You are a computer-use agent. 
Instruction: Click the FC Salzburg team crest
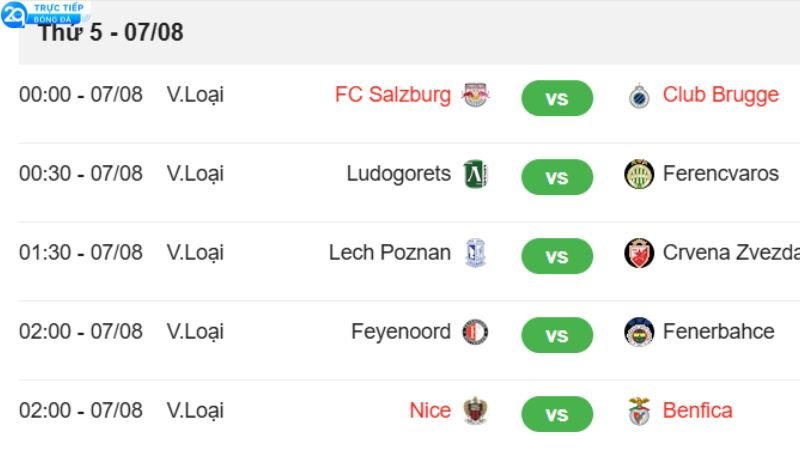coord(475,95)
